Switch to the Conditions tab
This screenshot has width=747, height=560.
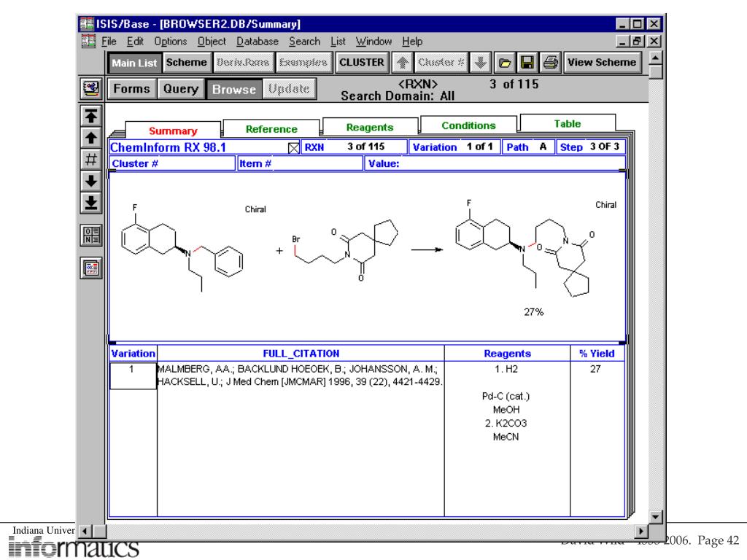[469, 125]
